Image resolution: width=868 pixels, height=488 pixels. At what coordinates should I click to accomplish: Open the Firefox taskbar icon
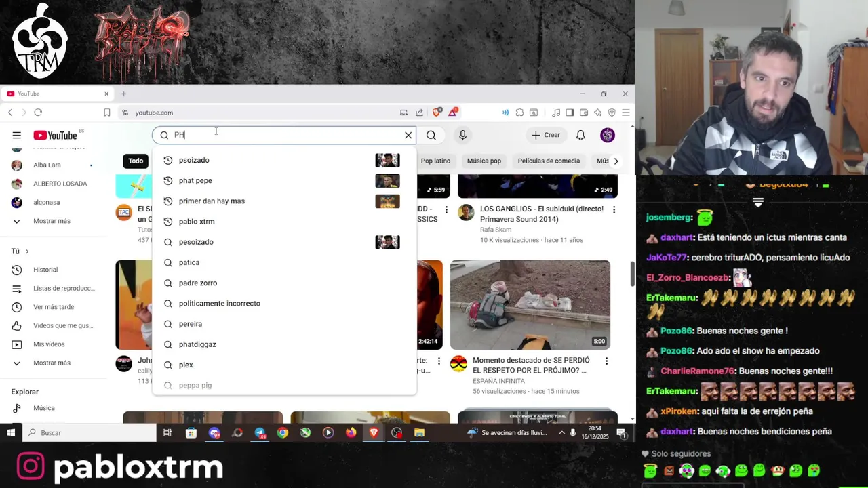(351, 432)
